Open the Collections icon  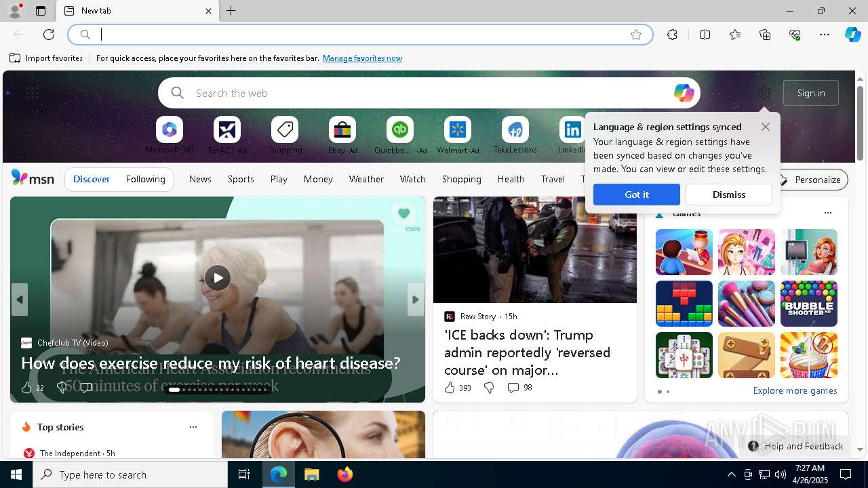pos(765,35)
